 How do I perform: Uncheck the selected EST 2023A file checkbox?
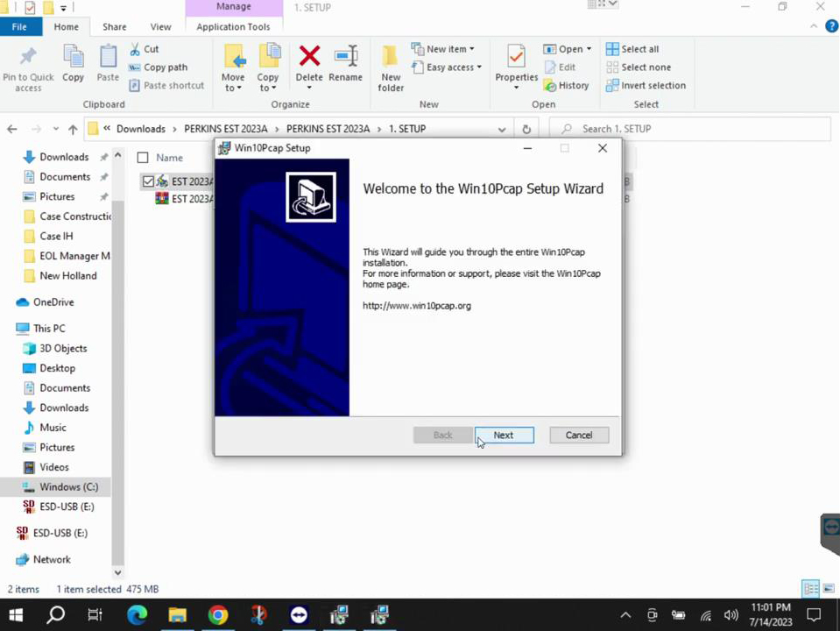[148, 181]
